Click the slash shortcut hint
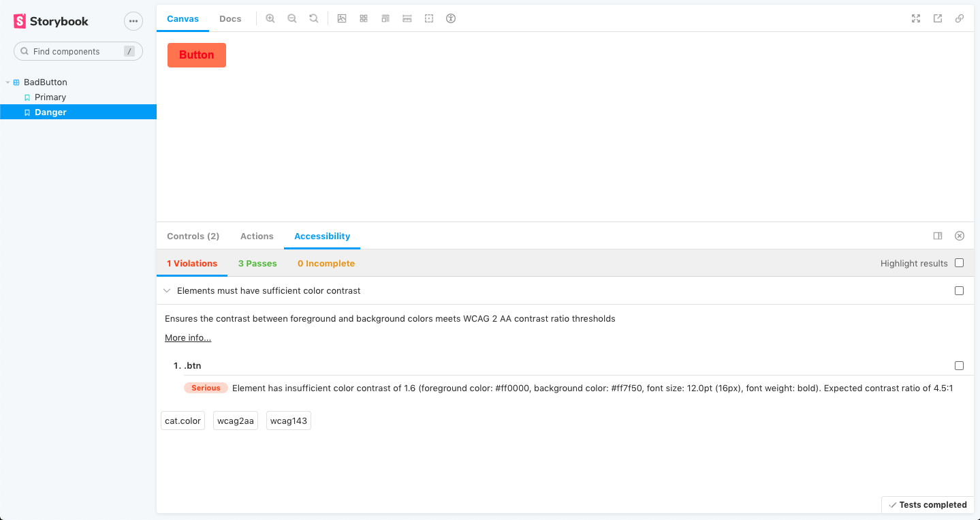Image resolution: width=980 pixels, height=520 pixels. coord(129,51)
